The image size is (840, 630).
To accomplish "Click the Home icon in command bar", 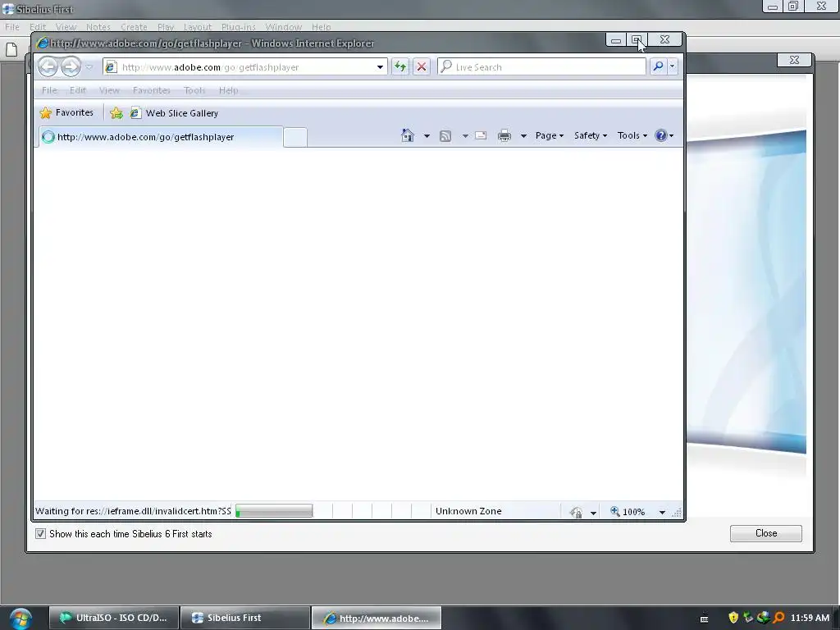I will pyautogui.click(x=408, y=135).
